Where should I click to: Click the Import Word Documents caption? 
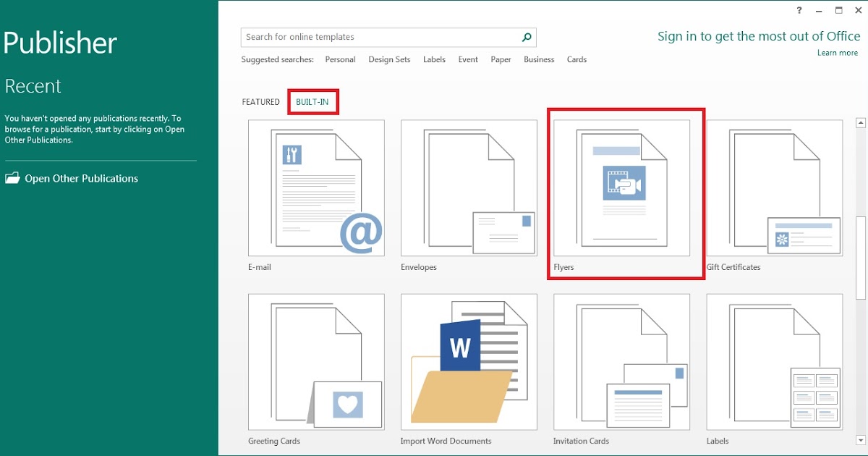click(446, 441)
